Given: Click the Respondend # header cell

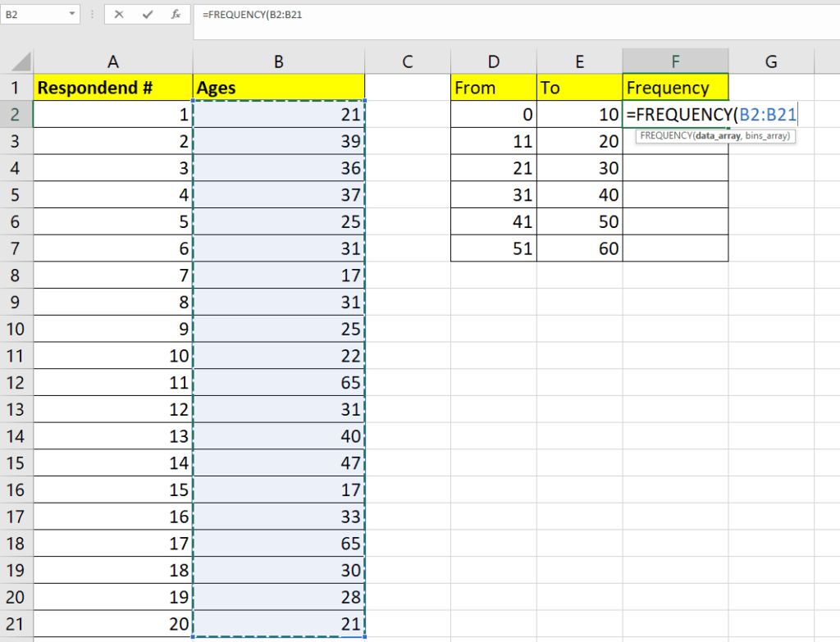Looking at the screenshot, I should pyautogui.click(x=112, y=87).
